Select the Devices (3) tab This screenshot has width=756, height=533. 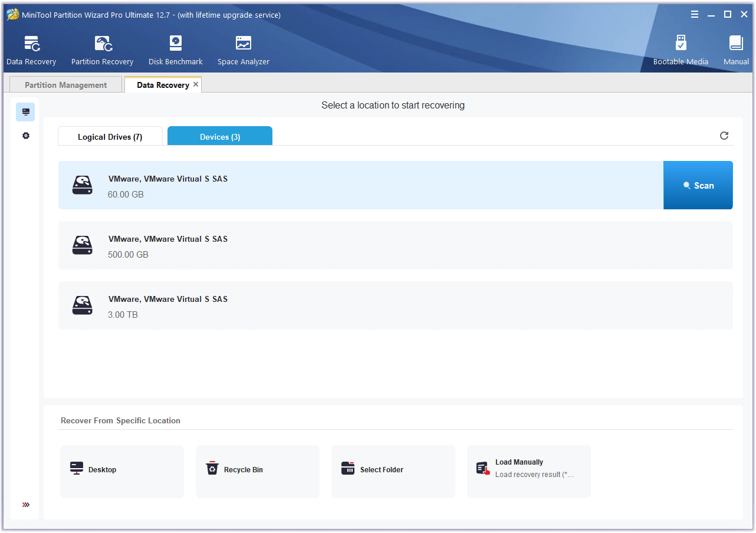[220, 136]
